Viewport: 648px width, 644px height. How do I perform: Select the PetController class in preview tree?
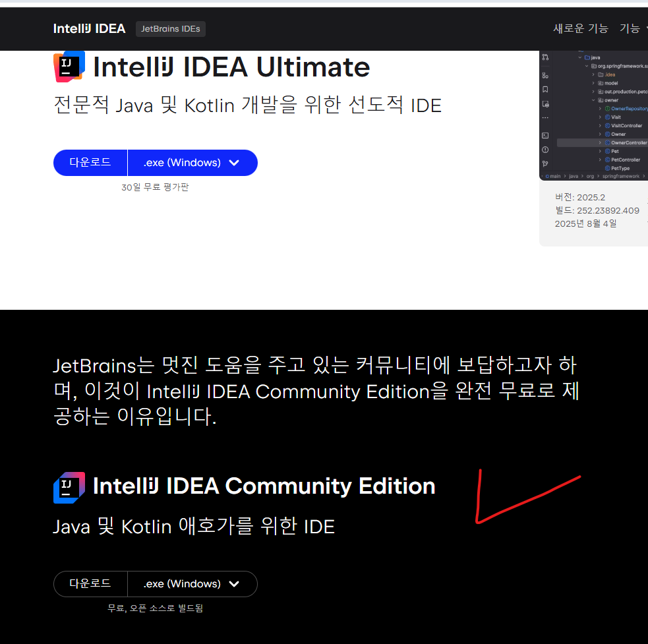tap(622, 160)
